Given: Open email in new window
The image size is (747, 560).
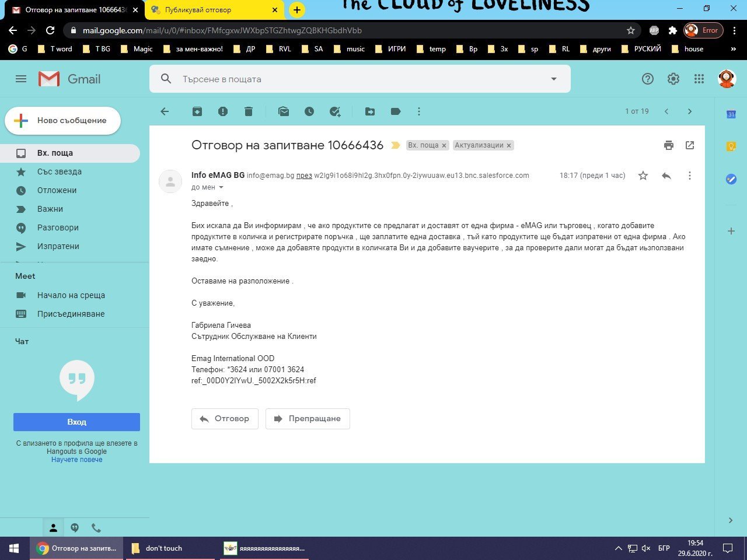Looking at the screenshot, I should coord(690,145).
